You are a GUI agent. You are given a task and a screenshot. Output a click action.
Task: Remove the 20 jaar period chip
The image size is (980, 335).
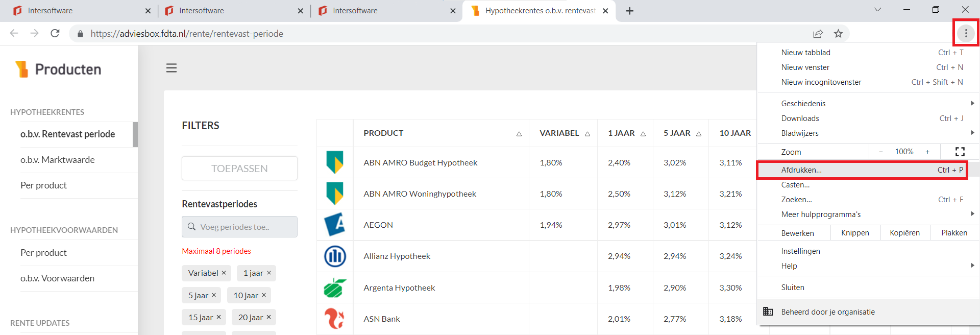(x=269, y=317)
